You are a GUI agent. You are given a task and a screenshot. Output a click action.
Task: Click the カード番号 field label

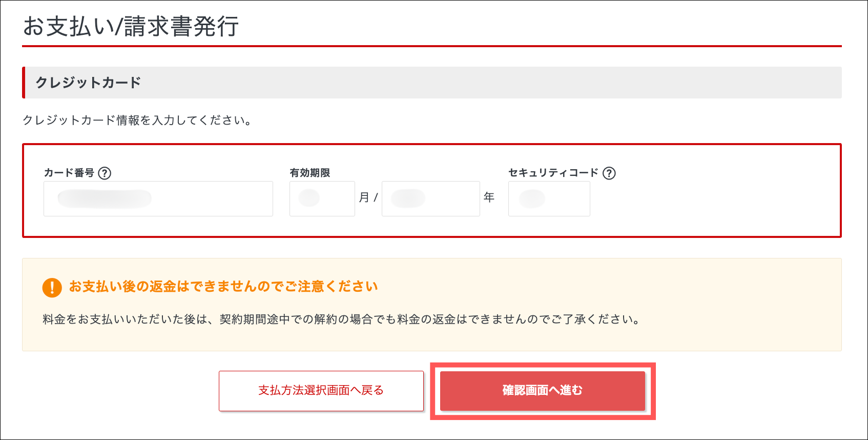tap(69, 173)
